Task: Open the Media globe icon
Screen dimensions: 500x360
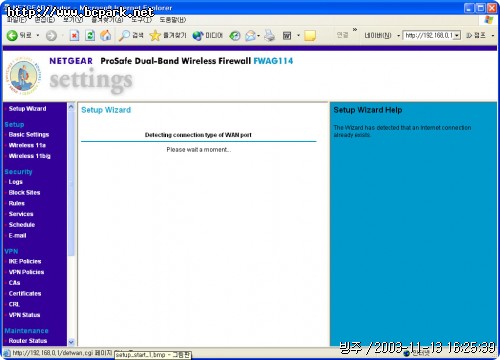Action: [x=198, y=35]
